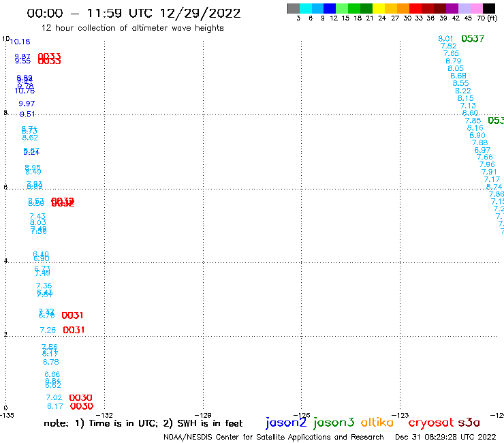Select the s3a legend label
Image resolution: width=504 pixels, height=443 pixels.
(x=469, y=423)
